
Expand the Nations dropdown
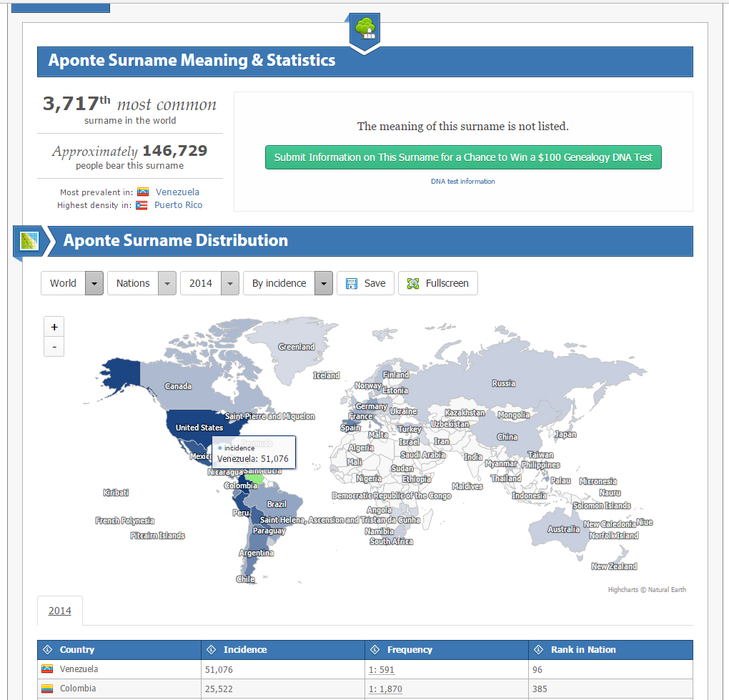pos(167,283)
